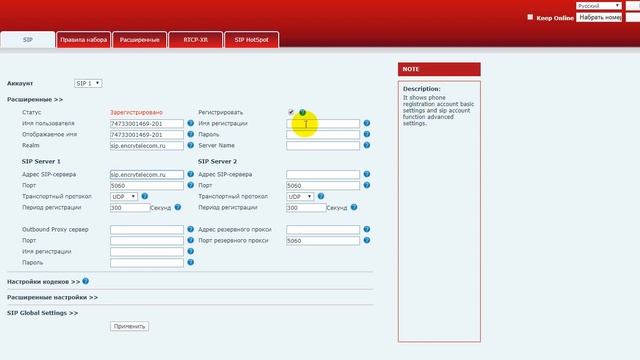Click help icon for SIP Server 2 port

coord(367,185)
